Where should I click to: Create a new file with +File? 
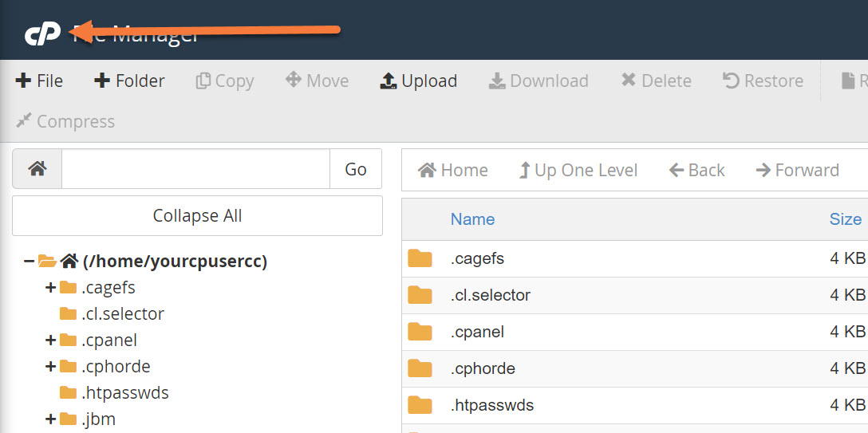(x=39, y=81)
